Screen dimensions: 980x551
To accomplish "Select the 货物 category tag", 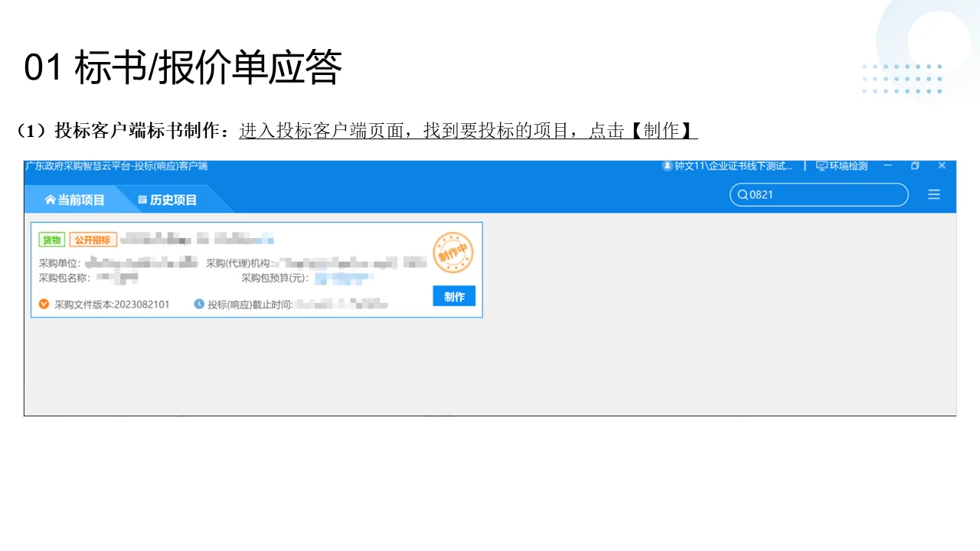I will point(51,239).
